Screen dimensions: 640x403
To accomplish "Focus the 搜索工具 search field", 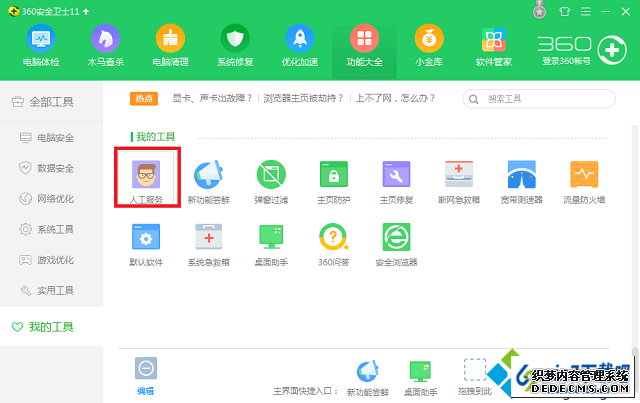I will [x=539, y=99].
